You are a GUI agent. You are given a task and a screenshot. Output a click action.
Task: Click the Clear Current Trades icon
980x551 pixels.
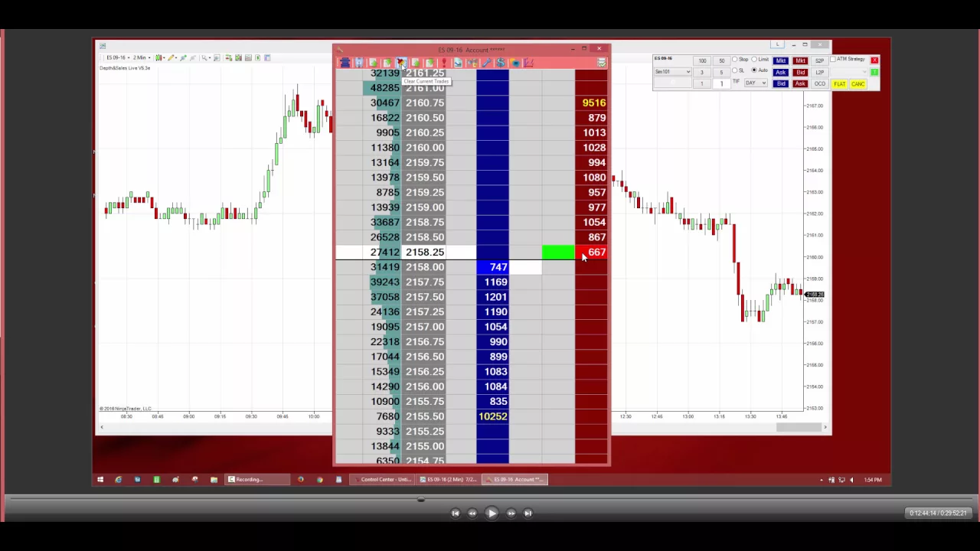click(x=401, y=63)
